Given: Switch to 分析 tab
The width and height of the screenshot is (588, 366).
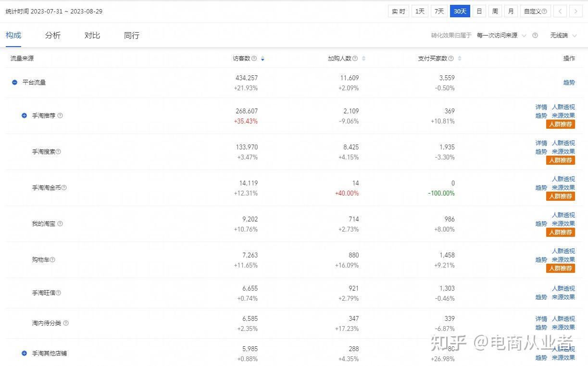Looking at the screenshot, I should point(53,36).
